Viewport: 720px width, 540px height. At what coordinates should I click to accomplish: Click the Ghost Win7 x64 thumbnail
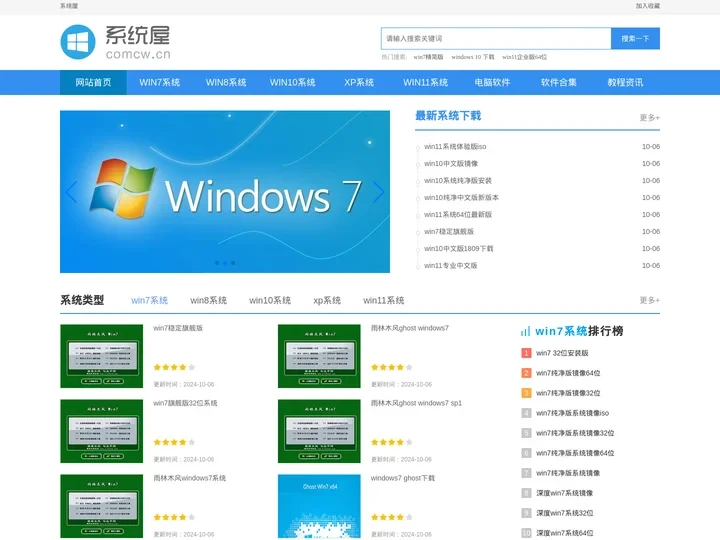pos(319,506)
